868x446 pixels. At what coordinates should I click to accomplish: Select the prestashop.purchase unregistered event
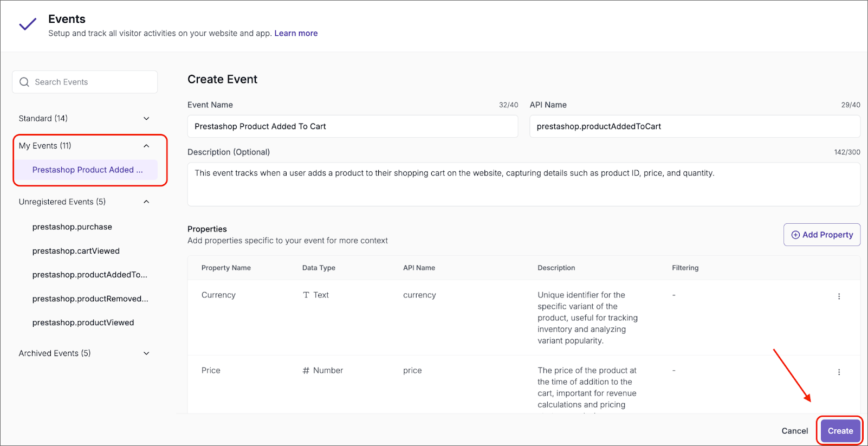pyautogui.click(x=72, y=227)
